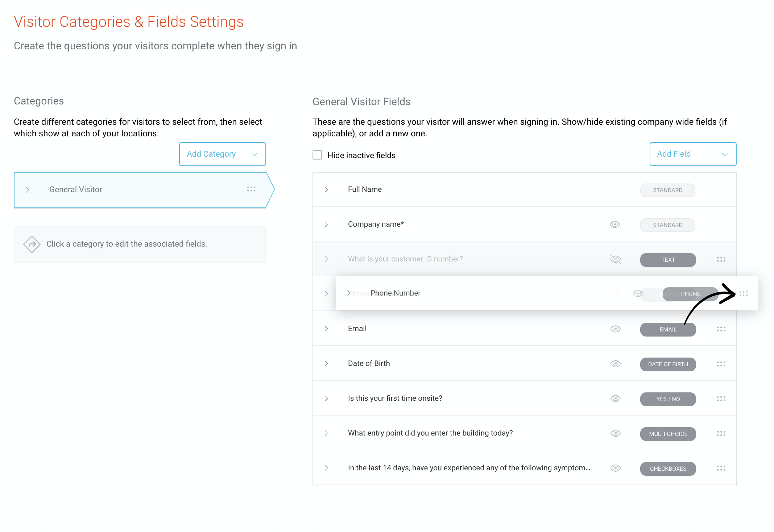
Task: Click the MULTI-CHOICE type badge
Action: pyautogui.click(x=668, y=434)
